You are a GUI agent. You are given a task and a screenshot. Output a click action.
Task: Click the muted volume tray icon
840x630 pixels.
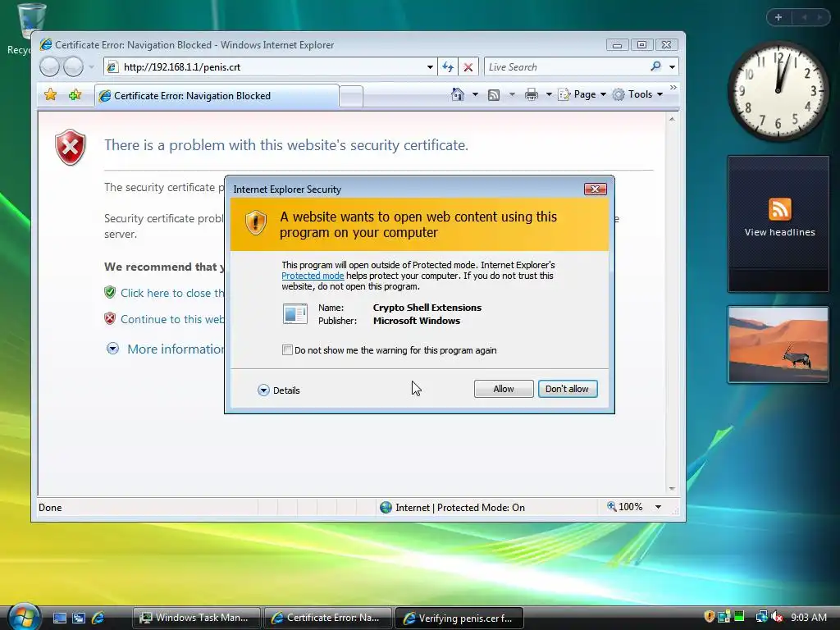(778, 617)
